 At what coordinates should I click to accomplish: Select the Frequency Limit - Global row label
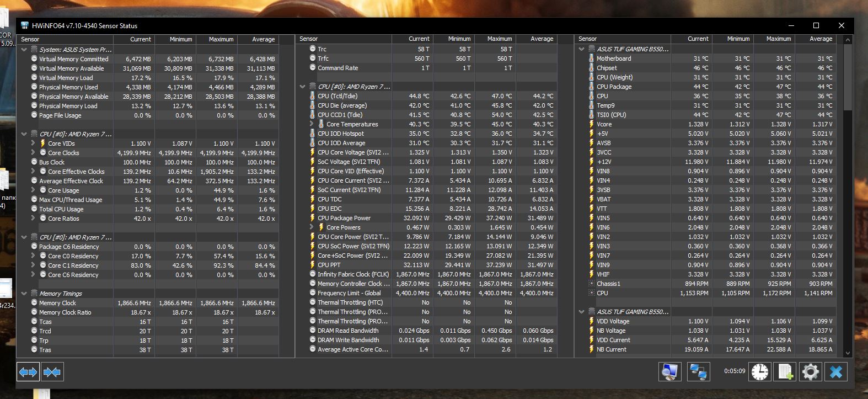(349, 293)
